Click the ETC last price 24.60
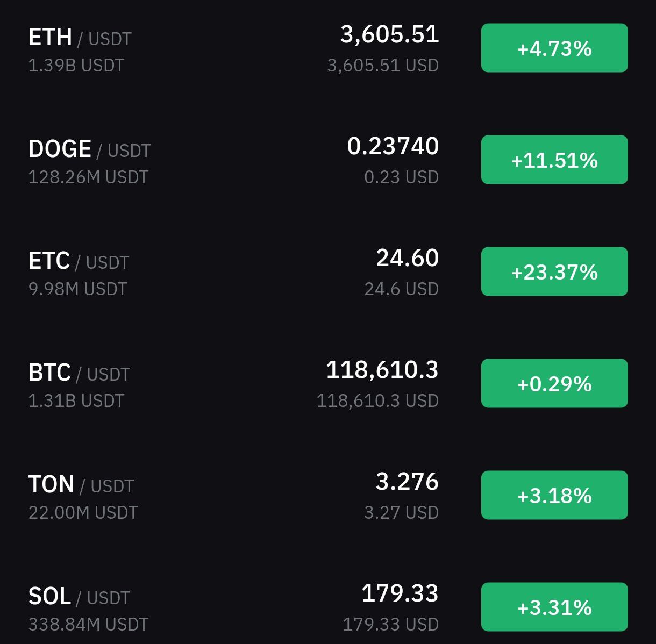The image size is (656, 644). (x=408, y=259)
